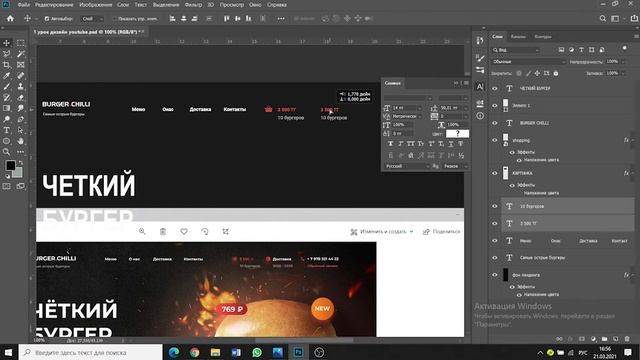Select the Horizontal Type tool
Viewport: 640px width, 360px height.
coord(7,130)
